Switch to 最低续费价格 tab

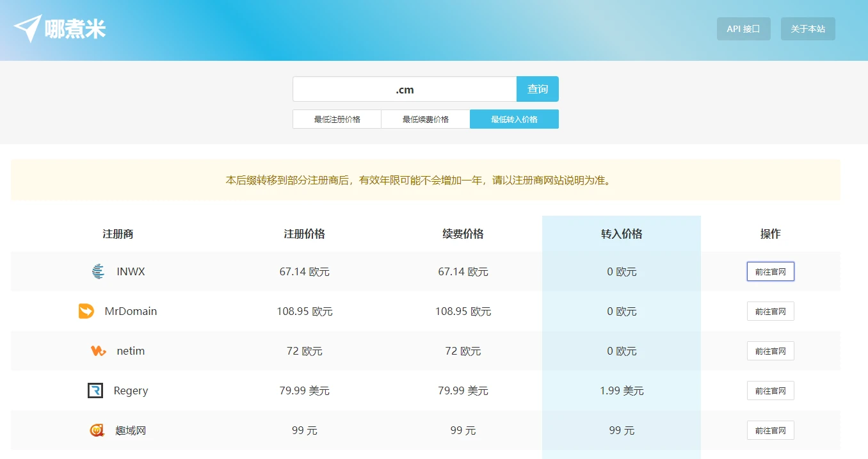[426, 119]
